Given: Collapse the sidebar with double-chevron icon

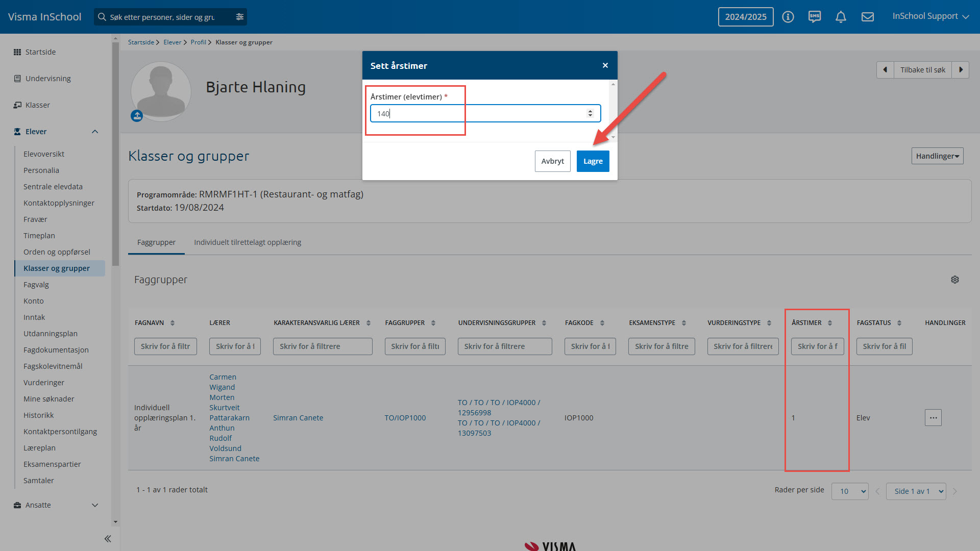Looking at the screenshot, I should point(107,539).
